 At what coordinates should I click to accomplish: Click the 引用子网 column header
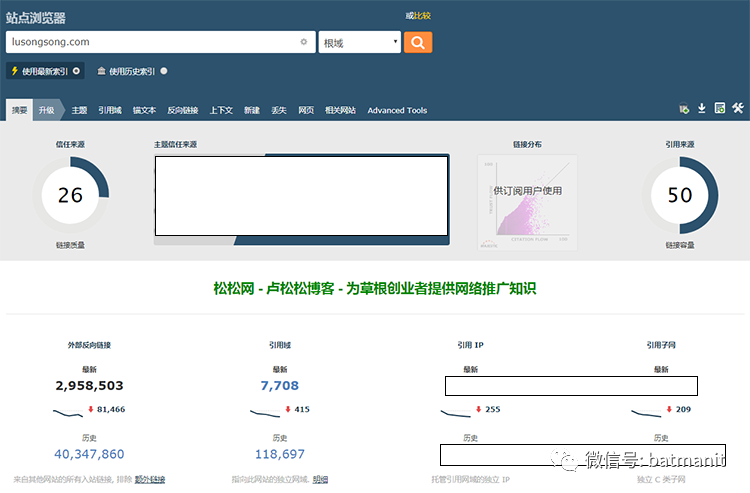coord(661,345)
